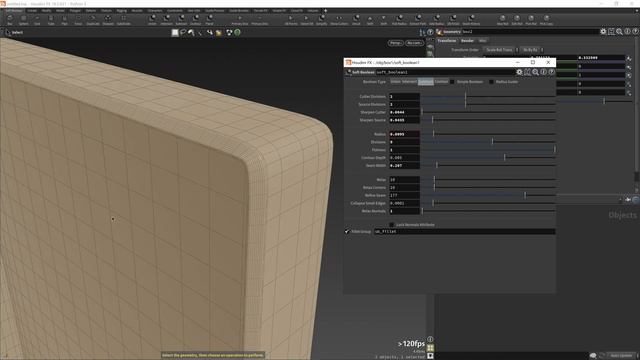Screen dimensions: 640x360
Task: Click the highlighted Boolean Type option
Action: coord(426,82)
